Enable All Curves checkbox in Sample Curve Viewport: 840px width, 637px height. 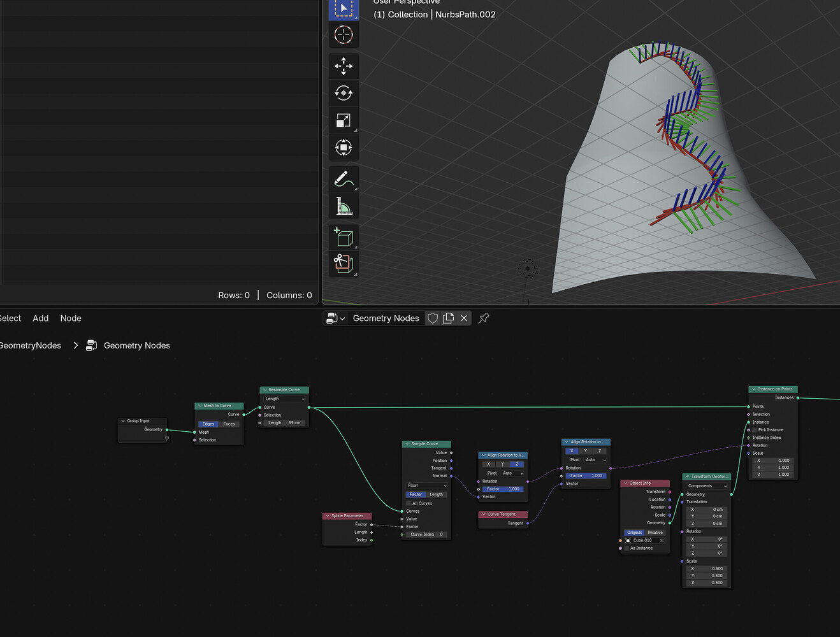click(x=409, y=503)
